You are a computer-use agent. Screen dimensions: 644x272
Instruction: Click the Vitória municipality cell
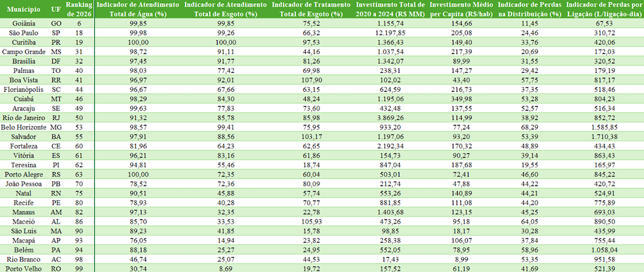pos(24,156)
